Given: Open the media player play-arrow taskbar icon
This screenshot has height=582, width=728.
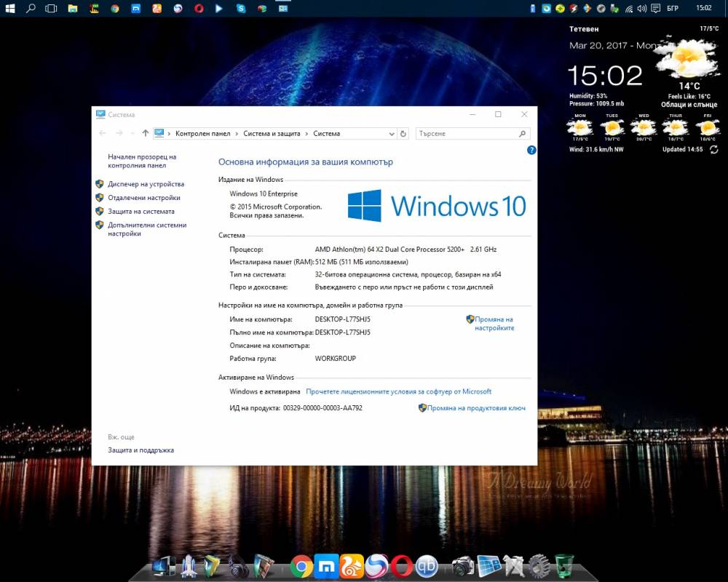Looking at the screenshot, I should pos(219,8).
